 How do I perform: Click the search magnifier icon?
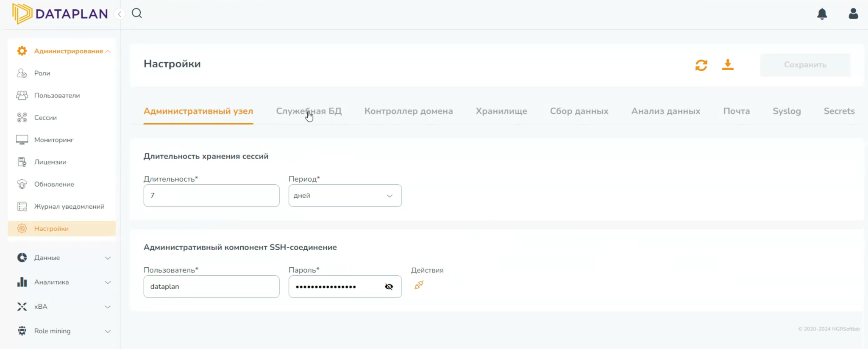click(x=136, y=14)
